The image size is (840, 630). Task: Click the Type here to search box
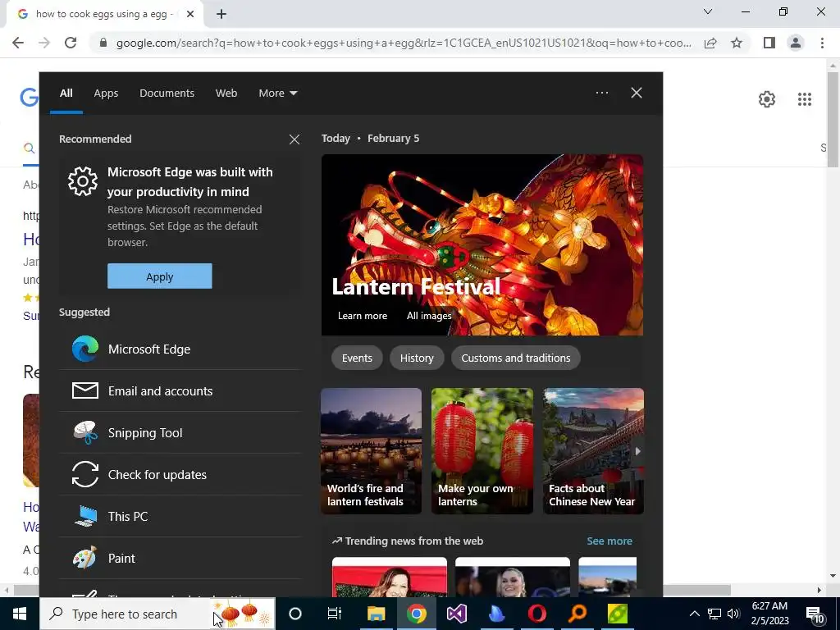click(157, 614)
